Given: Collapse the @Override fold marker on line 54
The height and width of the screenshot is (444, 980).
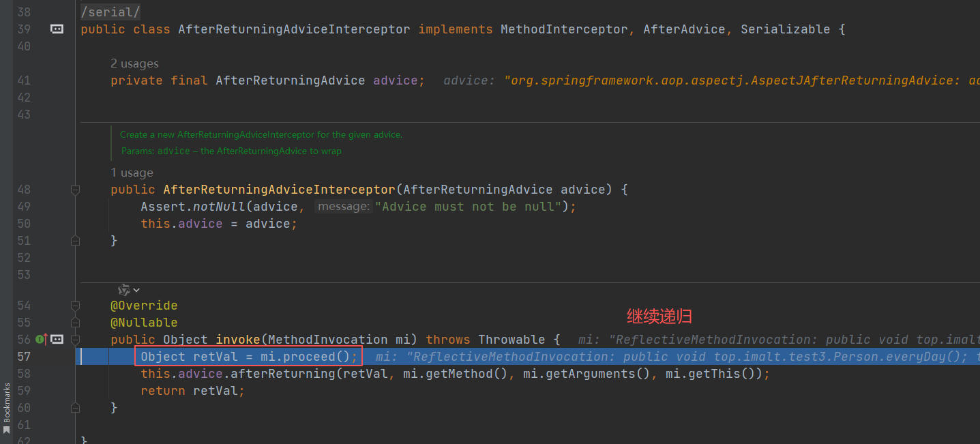Looking at the screenshot, I should point(76,306).
